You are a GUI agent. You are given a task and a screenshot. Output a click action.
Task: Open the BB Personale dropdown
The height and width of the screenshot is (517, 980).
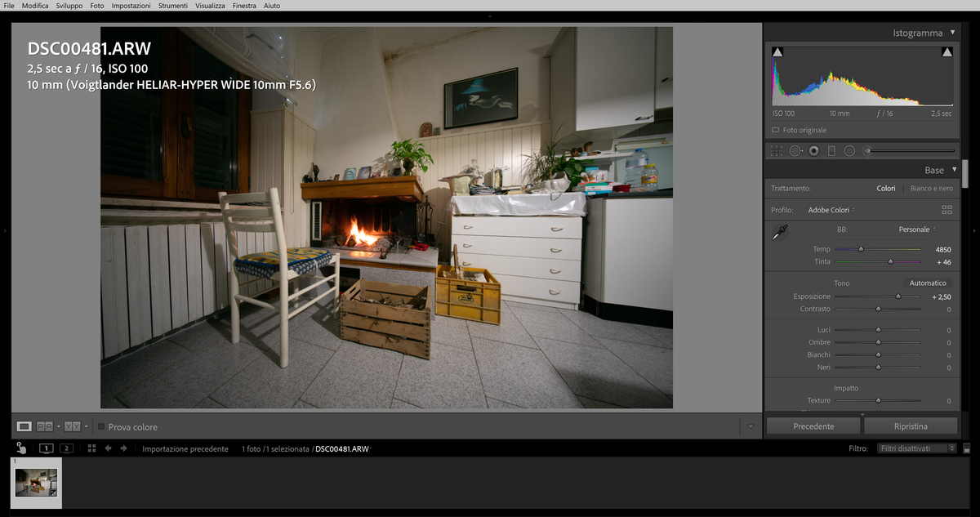tap(915, 229)
